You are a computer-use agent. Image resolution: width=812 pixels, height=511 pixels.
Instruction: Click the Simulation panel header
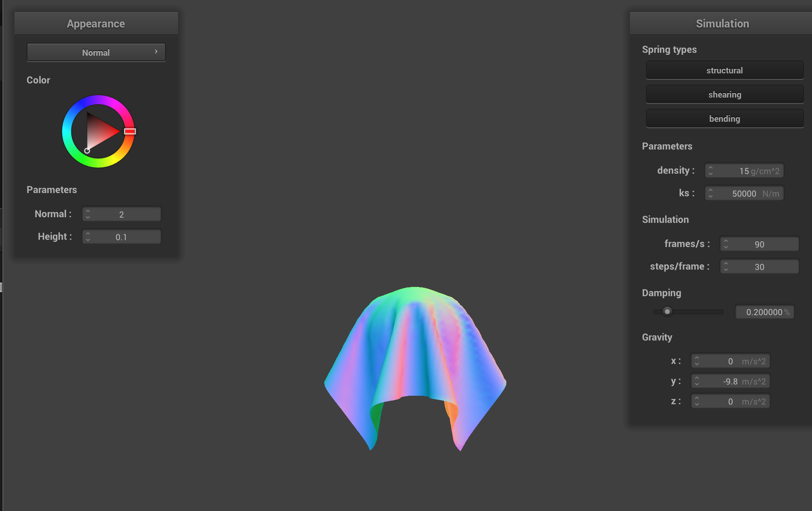(722, 24)
